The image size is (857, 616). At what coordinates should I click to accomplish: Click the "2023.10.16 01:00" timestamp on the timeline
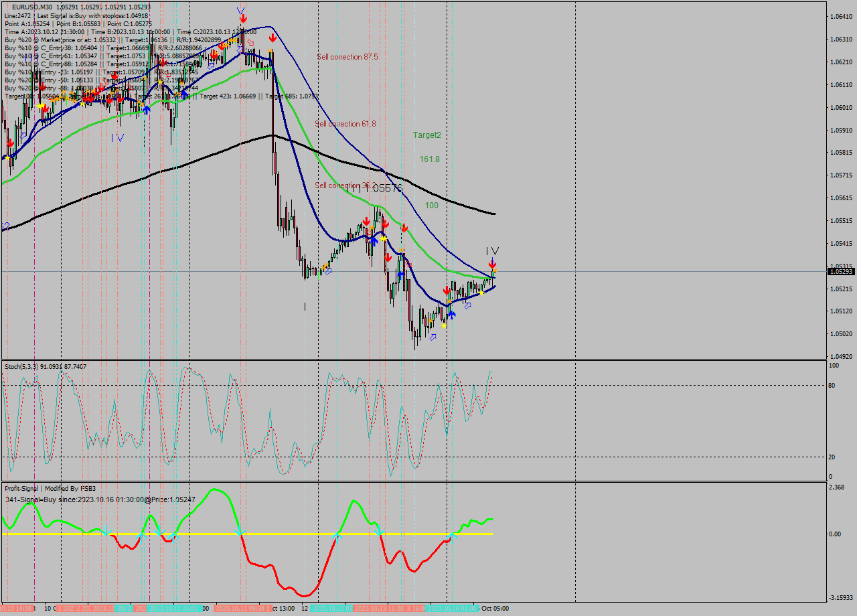point(452,607)
